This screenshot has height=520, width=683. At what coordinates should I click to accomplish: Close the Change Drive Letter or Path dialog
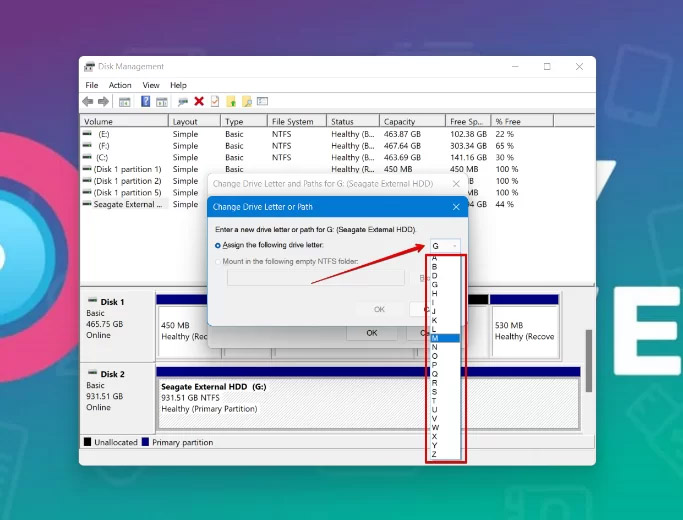pos(456,207)
